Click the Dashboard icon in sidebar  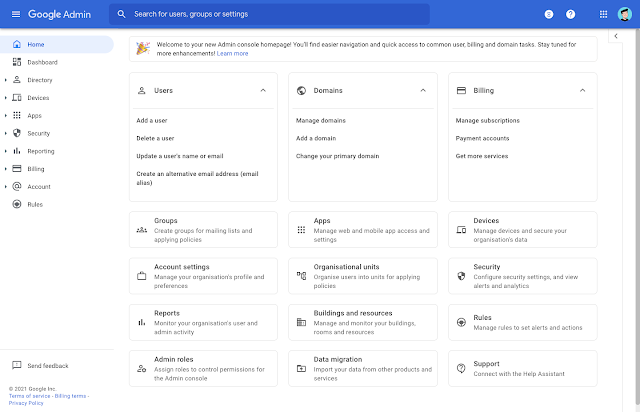[x=17, y=62]
